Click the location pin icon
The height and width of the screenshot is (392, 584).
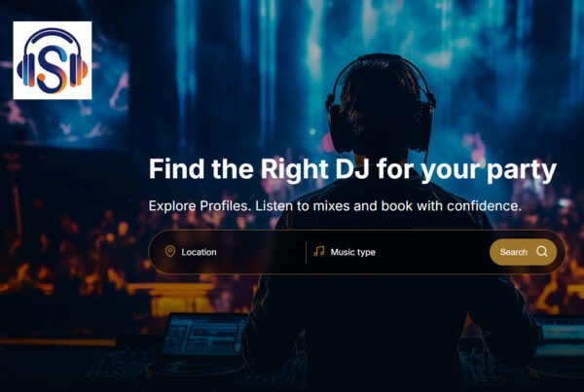pos(170,252)
